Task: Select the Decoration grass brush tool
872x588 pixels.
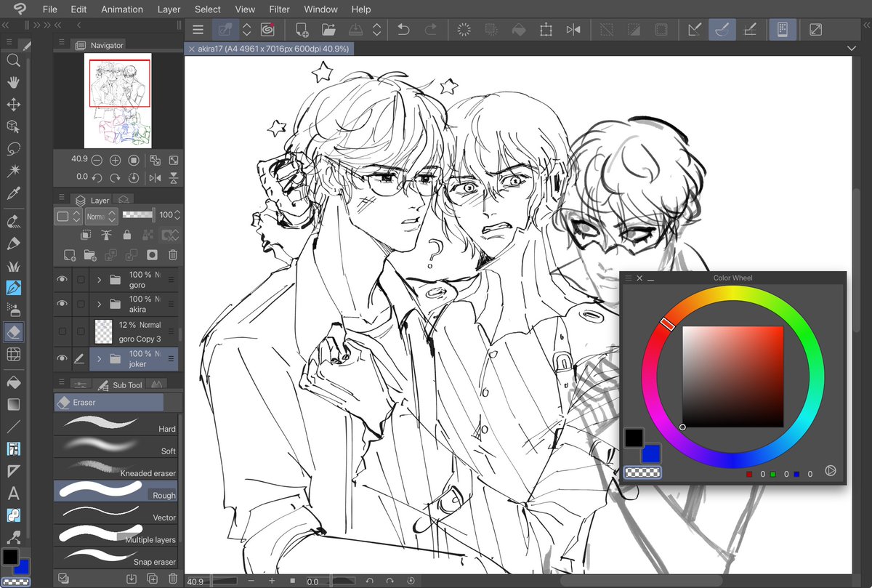Action: (13, 266)
